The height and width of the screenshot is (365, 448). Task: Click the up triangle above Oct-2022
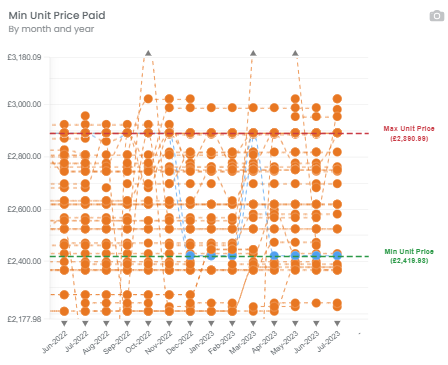148,53
